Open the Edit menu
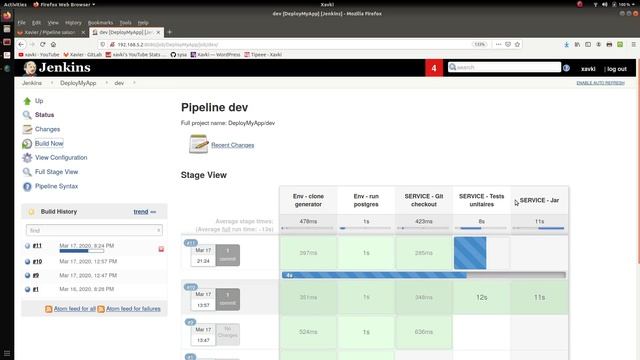640x360 pixels. (x=36, y=22)
